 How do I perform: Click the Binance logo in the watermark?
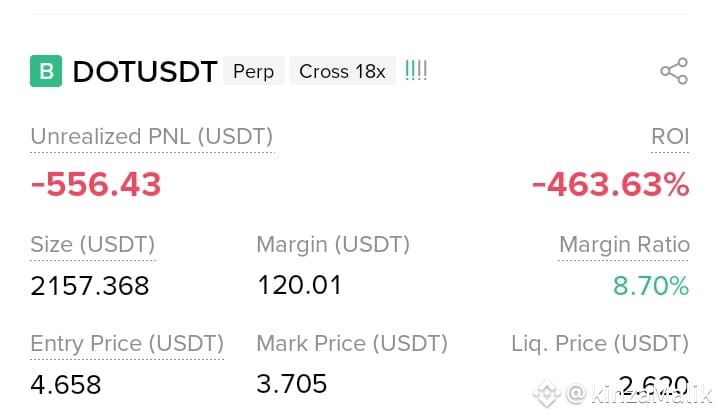[546, 393]
